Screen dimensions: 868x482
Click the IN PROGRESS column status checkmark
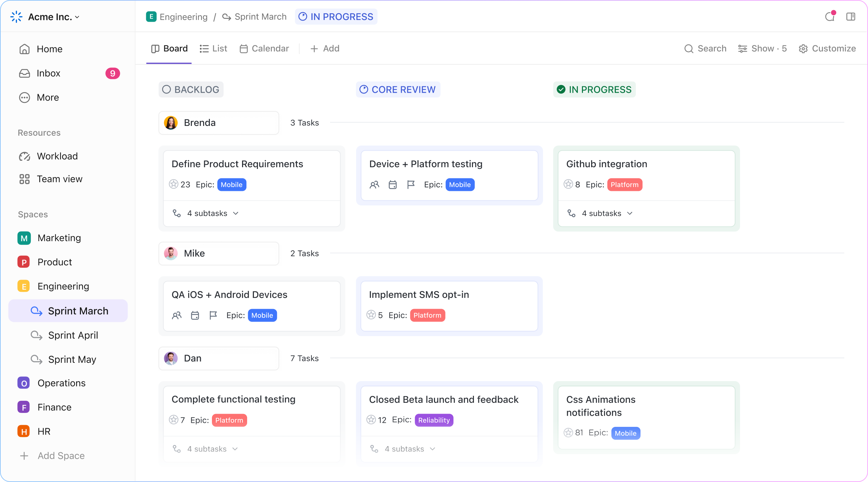(561, 89)
